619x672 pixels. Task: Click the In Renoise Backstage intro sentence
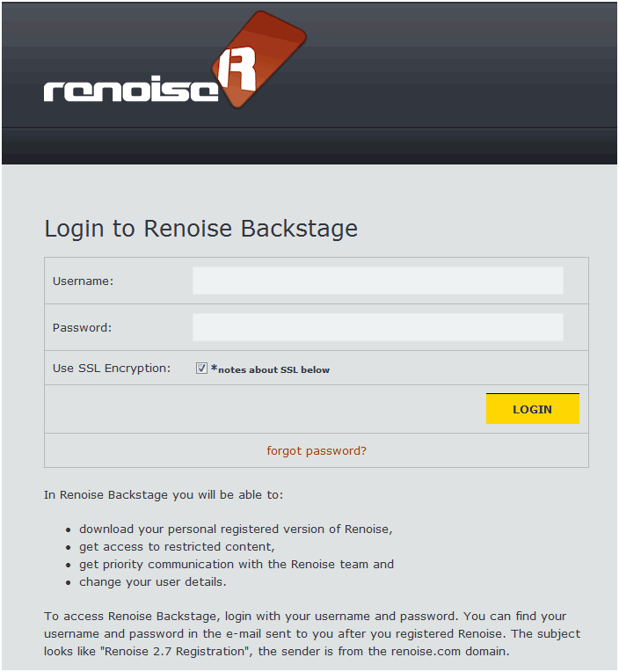coord(164,495)
